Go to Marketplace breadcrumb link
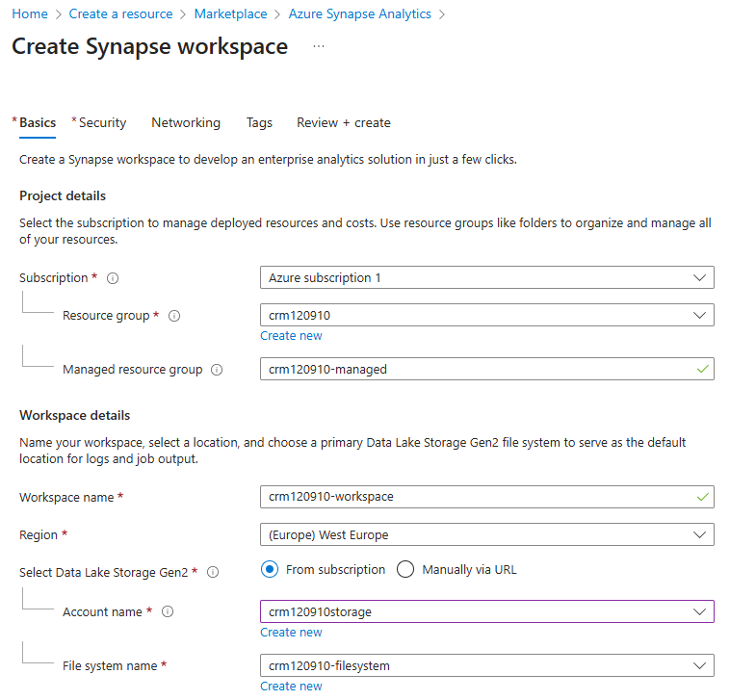 [230, 14]
